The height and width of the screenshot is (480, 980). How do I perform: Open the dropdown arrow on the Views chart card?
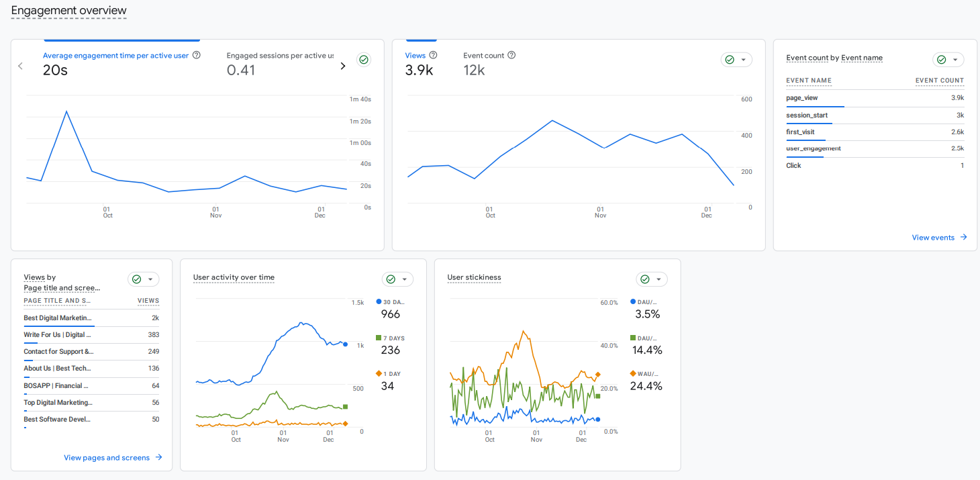coord(744,60)
